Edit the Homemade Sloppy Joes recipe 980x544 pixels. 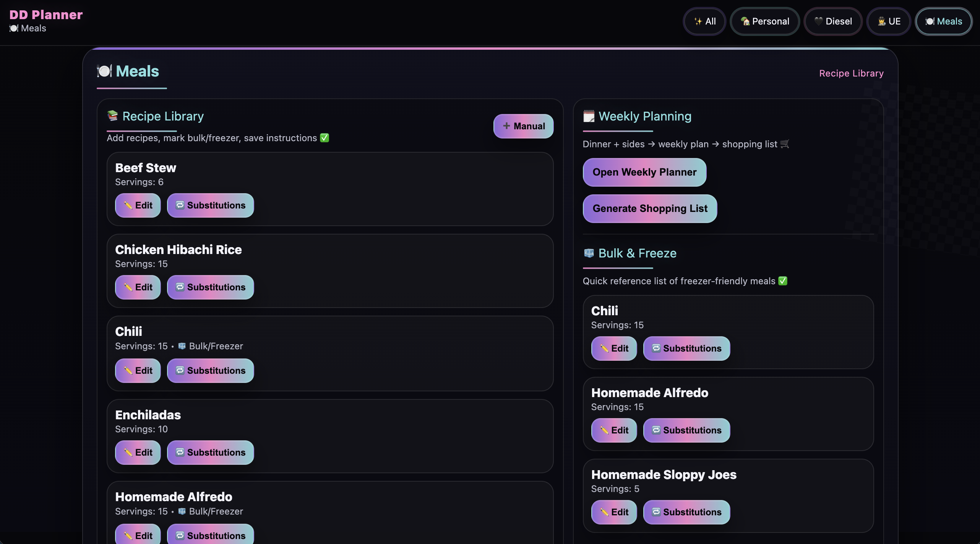(614, 512)
